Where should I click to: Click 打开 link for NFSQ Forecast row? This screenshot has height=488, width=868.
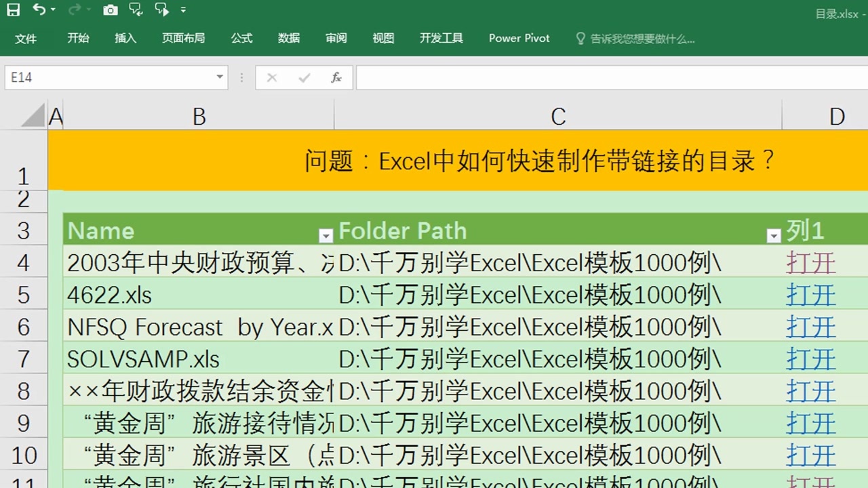coord(810,327)
